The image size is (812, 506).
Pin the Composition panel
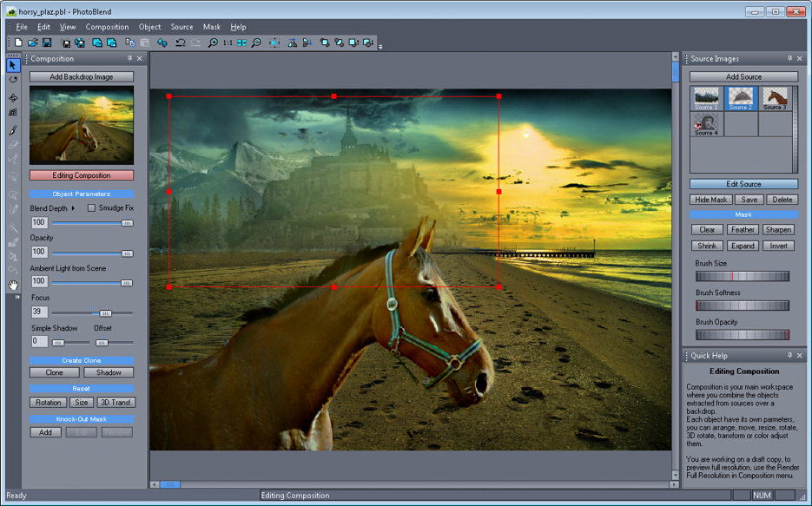point(129,59)
